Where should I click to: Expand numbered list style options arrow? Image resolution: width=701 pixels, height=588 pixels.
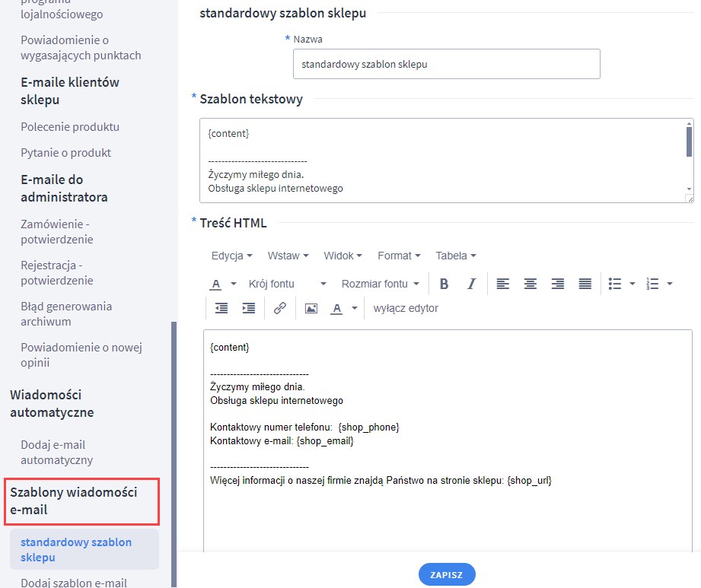click(x=670, y=284)
